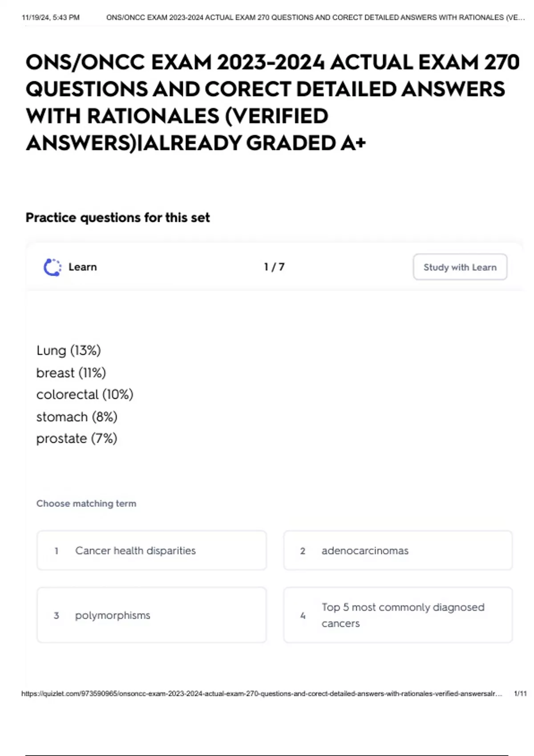Open the quizlet.com URL in the footer
The height and width of the screenshot is (756, 534).
[x=261, y=694]
